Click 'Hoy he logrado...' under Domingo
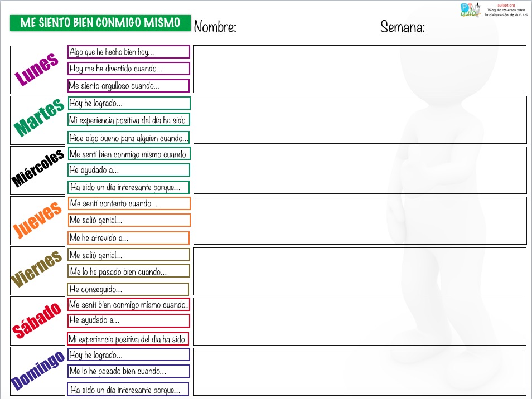The width and height of the screenshot is (532, 399). pos(129,354)
